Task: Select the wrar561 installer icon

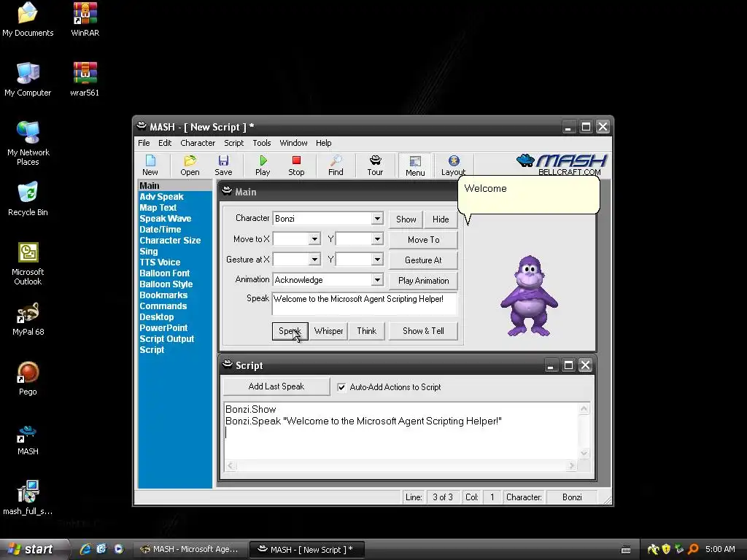Action: tap(85, 79)
